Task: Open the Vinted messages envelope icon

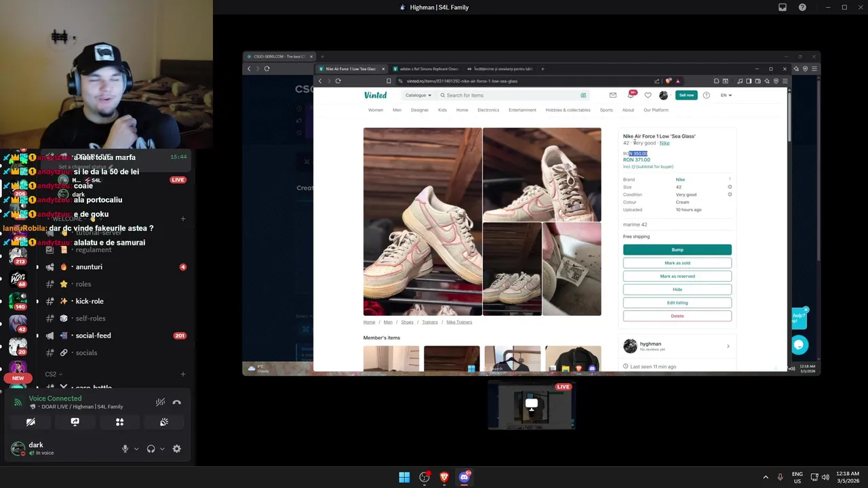Action: coord(613,96)
